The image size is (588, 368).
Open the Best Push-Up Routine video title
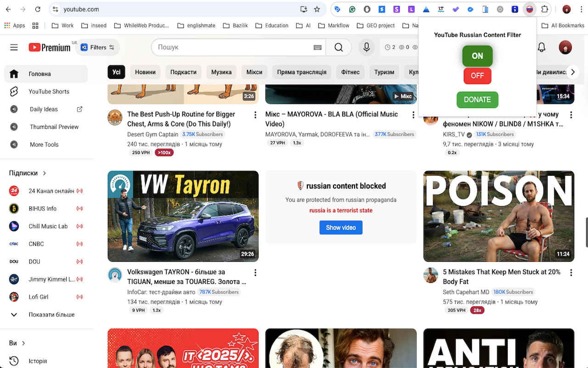[x=181, y=119]
